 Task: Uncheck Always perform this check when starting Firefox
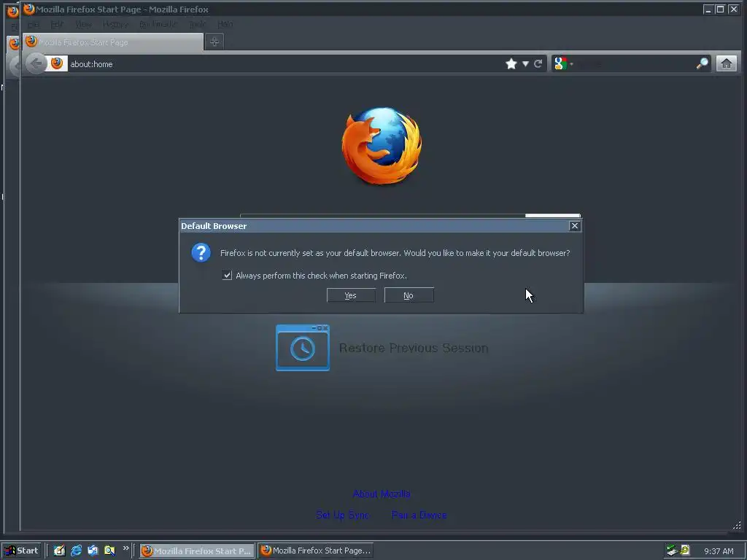pos(228,275)
